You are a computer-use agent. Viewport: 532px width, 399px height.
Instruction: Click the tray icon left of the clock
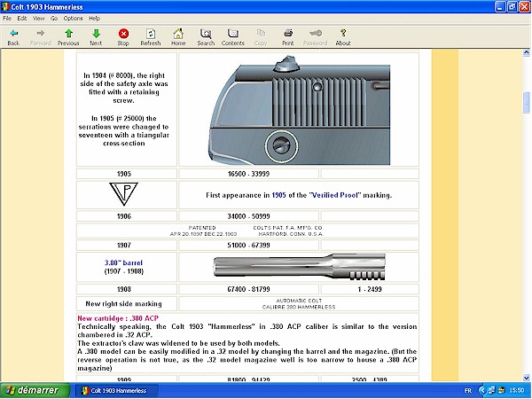(501, 390)
